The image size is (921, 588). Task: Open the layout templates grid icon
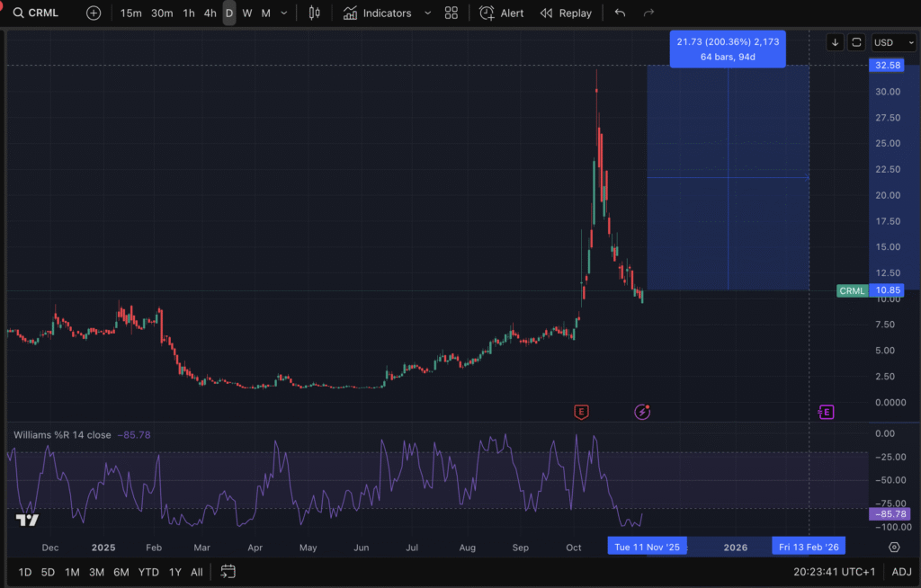452,13
